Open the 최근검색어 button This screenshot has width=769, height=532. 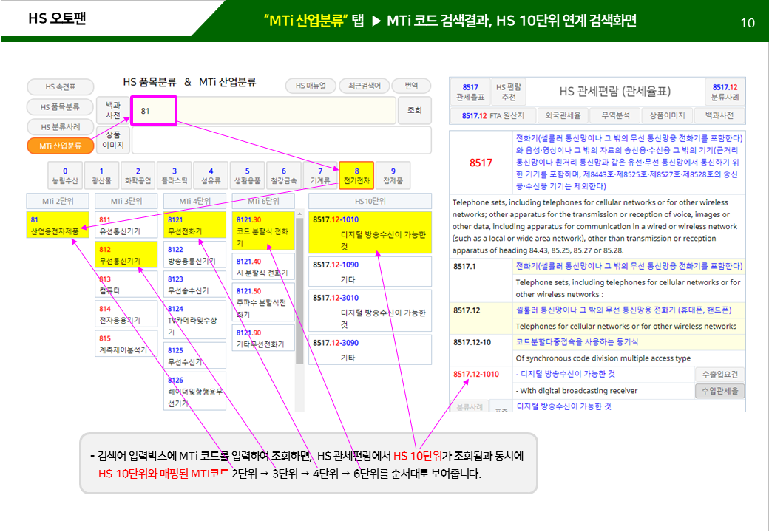365,86
